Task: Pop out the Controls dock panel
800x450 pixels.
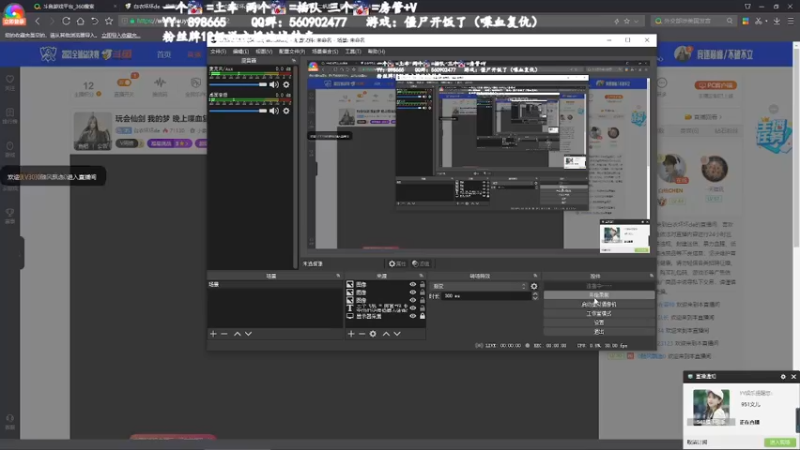Action: 652,276
